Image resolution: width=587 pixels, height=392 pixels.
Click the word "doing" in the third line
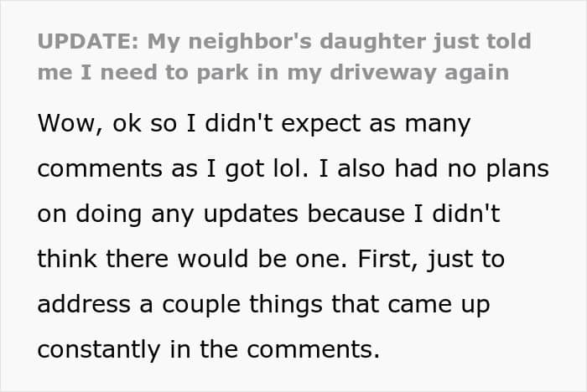click(108, 214)
